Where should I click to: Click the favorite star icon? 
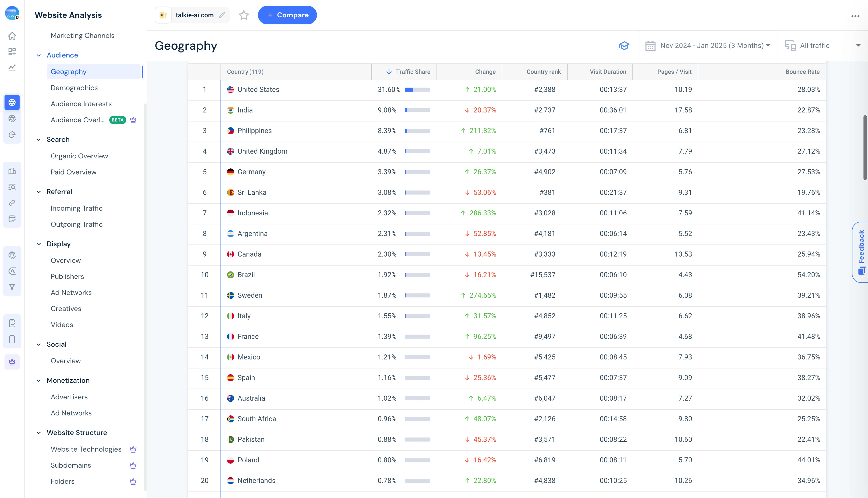[x=244, y=15]
